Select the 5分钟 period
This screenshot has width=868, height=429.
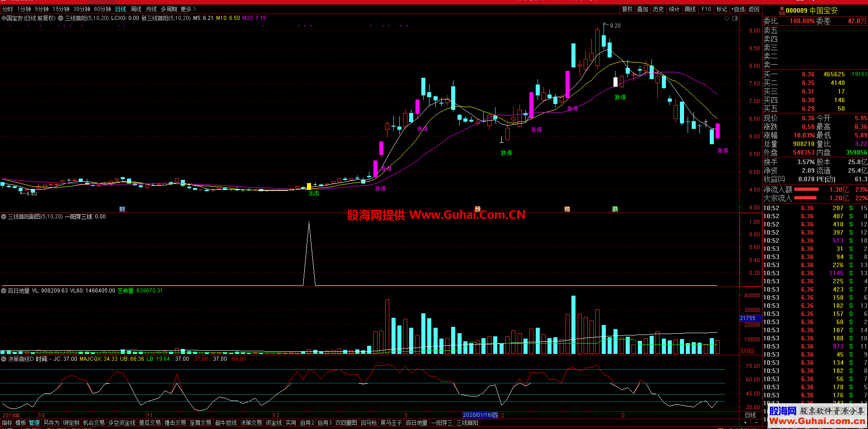pos(42,9)
